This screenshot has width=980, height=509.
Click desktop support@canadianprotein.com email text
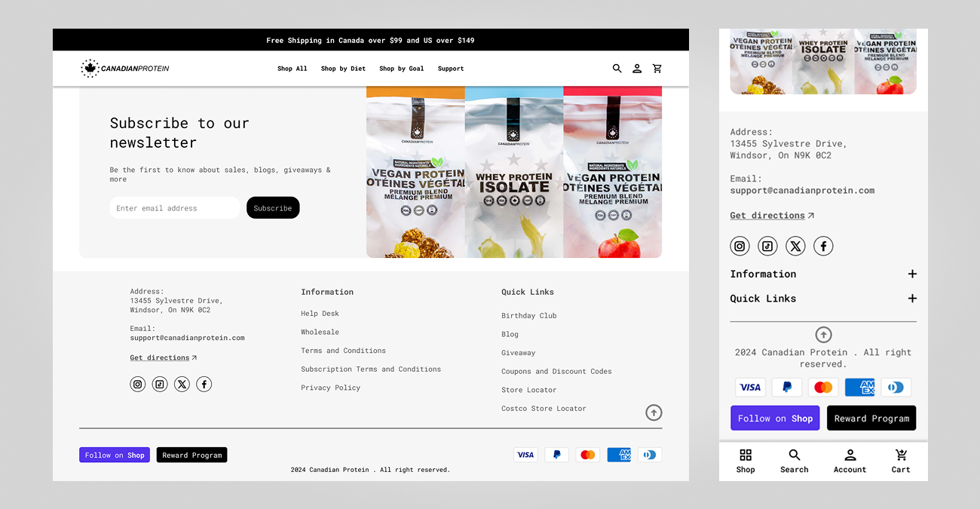[x=187, y=338]
